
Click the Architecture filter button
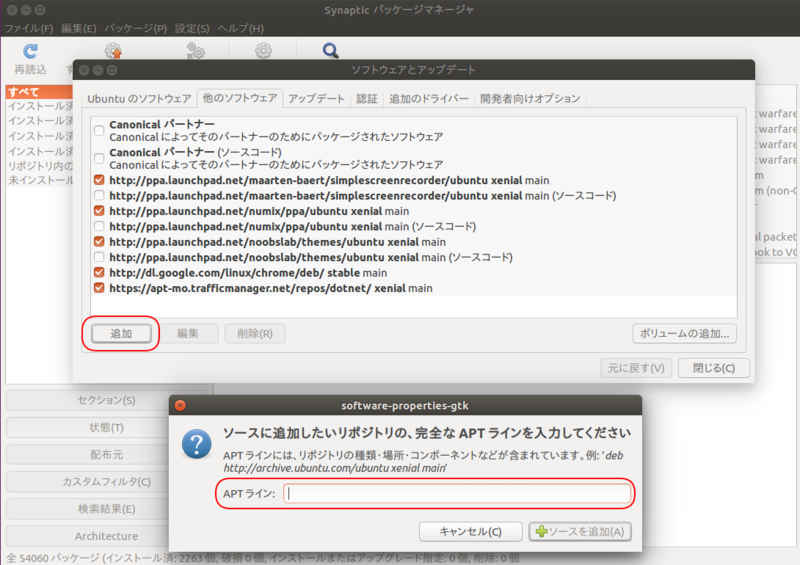coord(88,536)
